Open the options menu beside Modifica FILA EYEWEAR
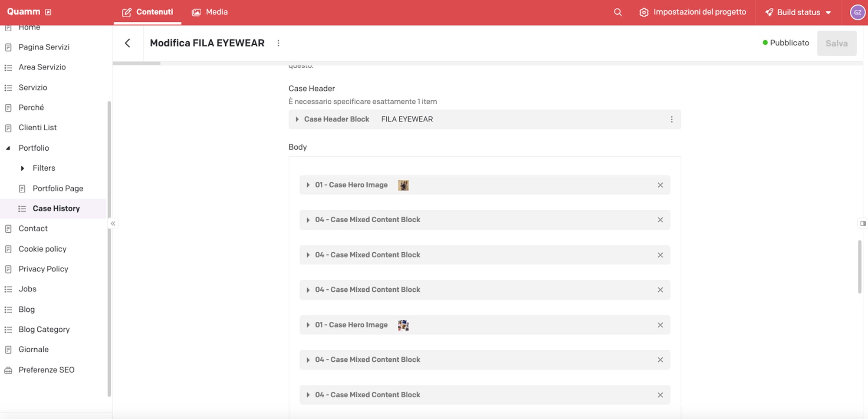Viewport: 868px width, 419px height. 278,43
